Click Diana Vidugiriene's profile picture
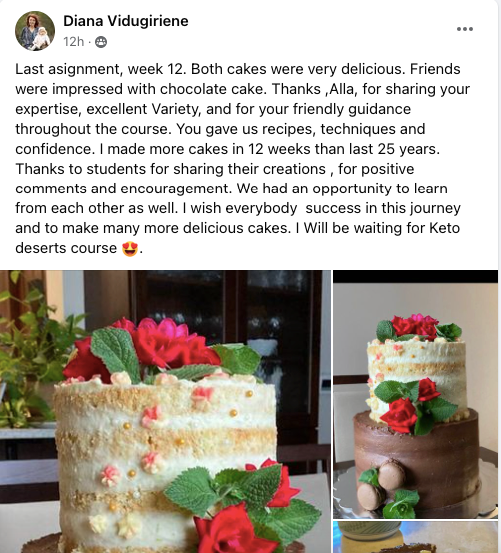The height and width of the screenshot is (553, 501). tap(35, 31)
